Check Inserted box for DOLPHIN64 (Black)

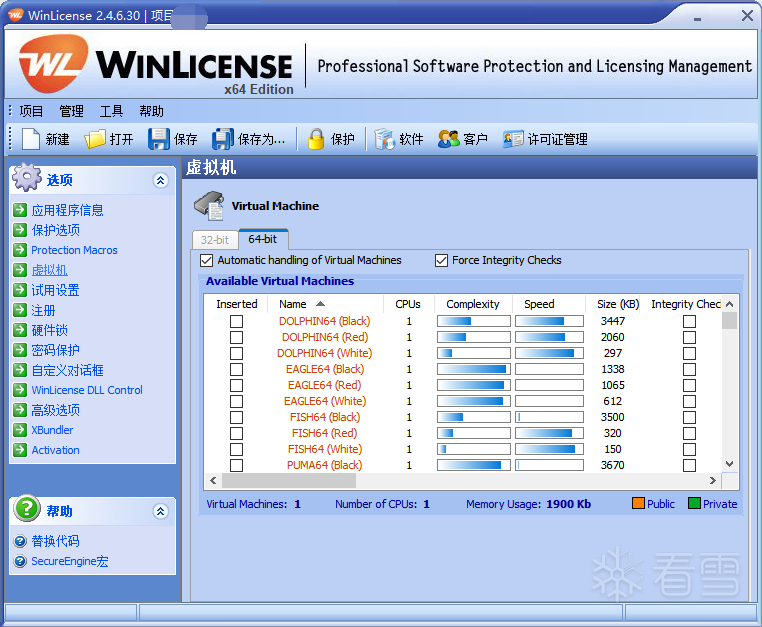tap(236, 321)
